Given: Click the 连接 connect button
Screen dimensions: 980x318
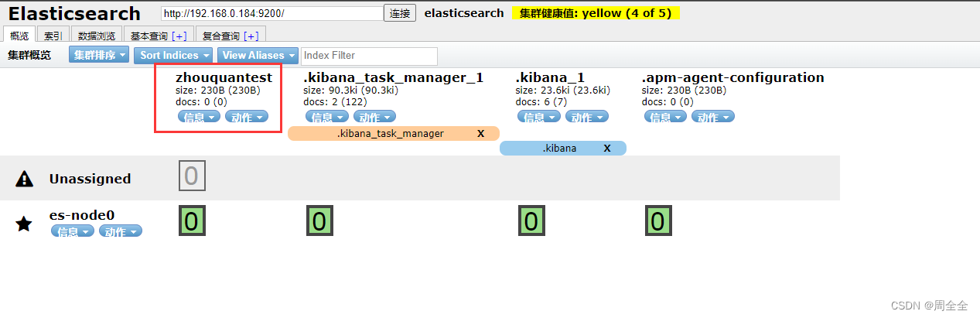Looking at the screenshot, I should pyautogui.click(x=400, y=13).
